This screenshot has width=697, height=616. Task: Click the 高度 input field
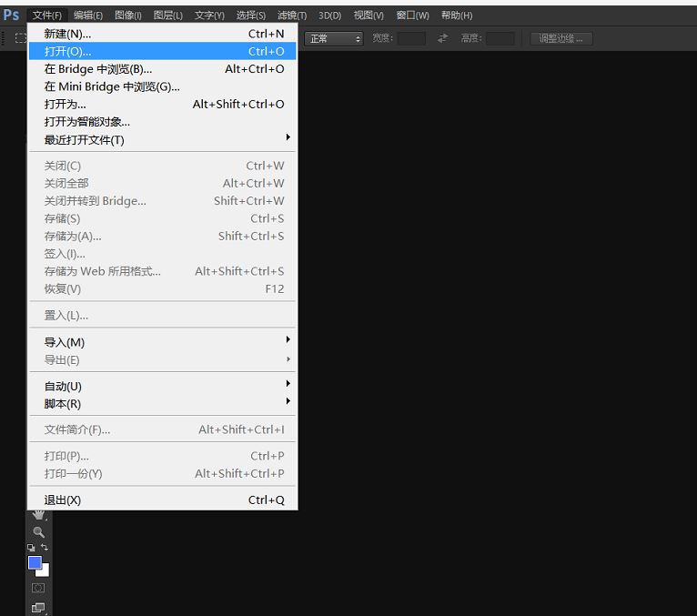(x=500, y=38)
